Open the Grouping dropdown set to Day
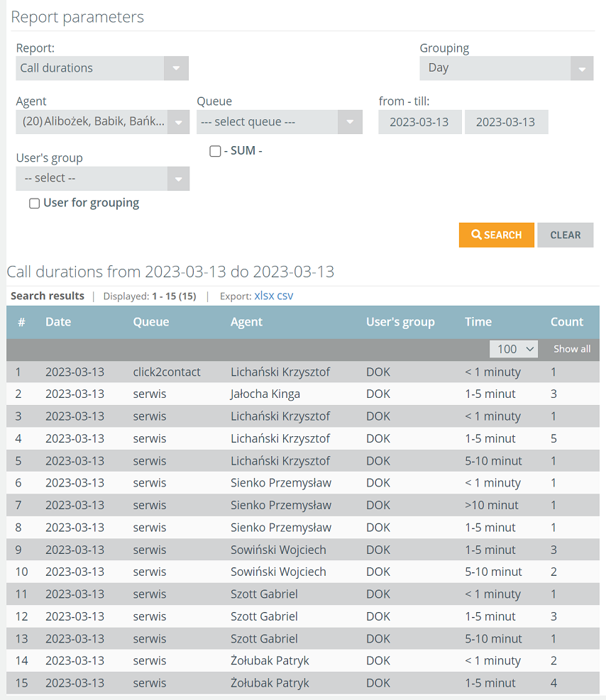The image size is (606, 700). 506,68
